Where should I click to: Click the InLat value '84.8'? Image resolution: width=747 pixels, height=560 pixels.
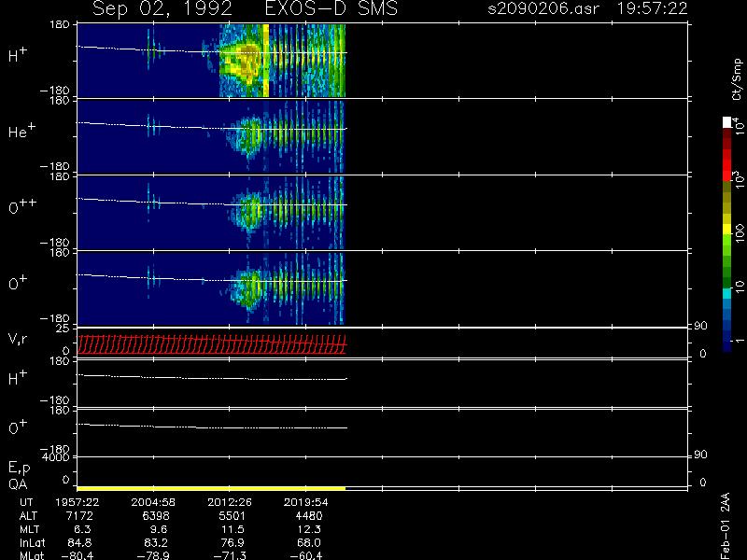click(x=80, y=542)
